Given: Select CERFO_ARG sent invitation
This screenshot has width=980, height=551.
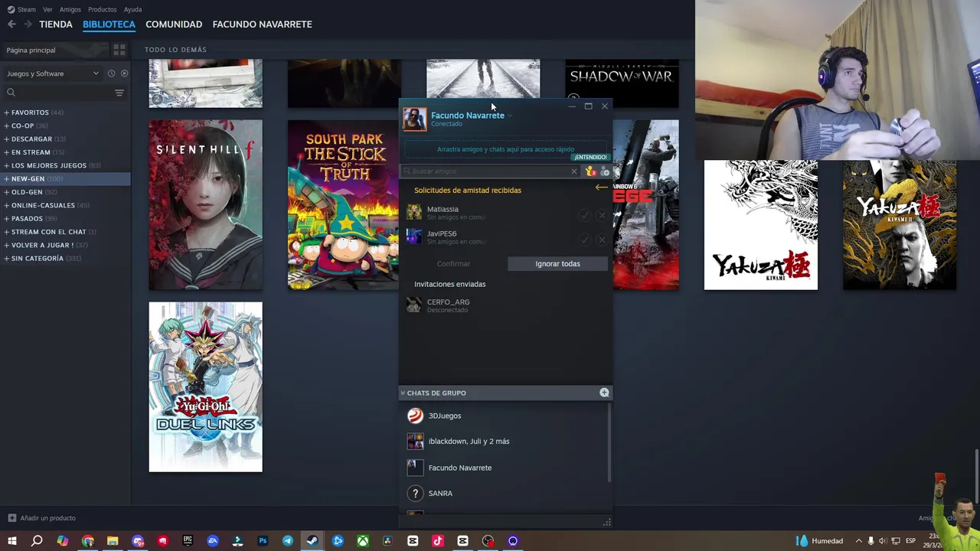Looking at the screenshot, I should [505, 305].
